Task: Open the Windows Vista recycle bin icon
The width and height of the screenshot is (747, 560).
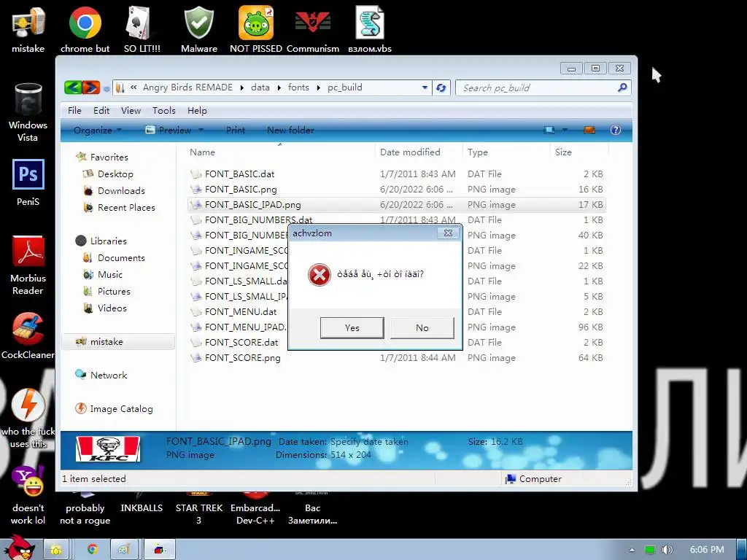Action: pos(28,99)
